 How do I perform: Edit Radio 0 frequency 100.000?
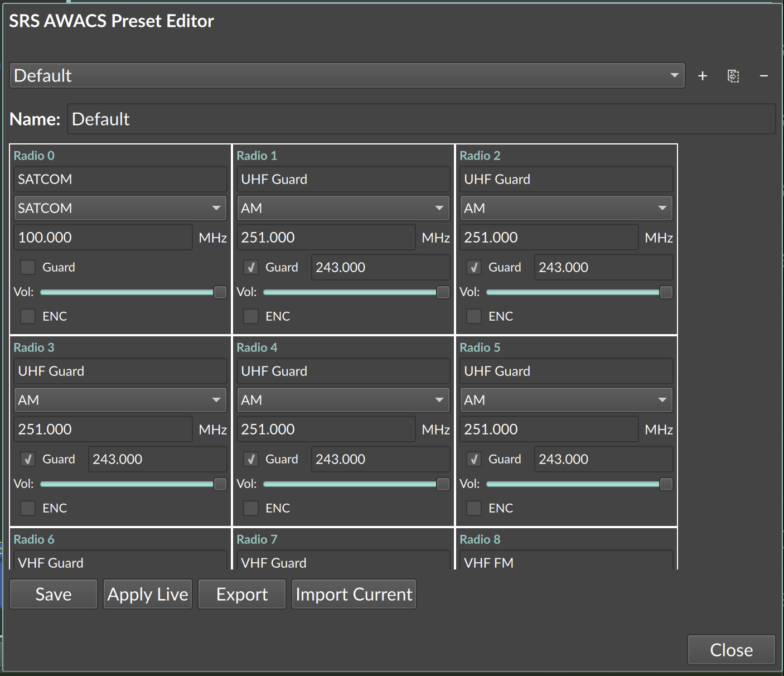103,237
